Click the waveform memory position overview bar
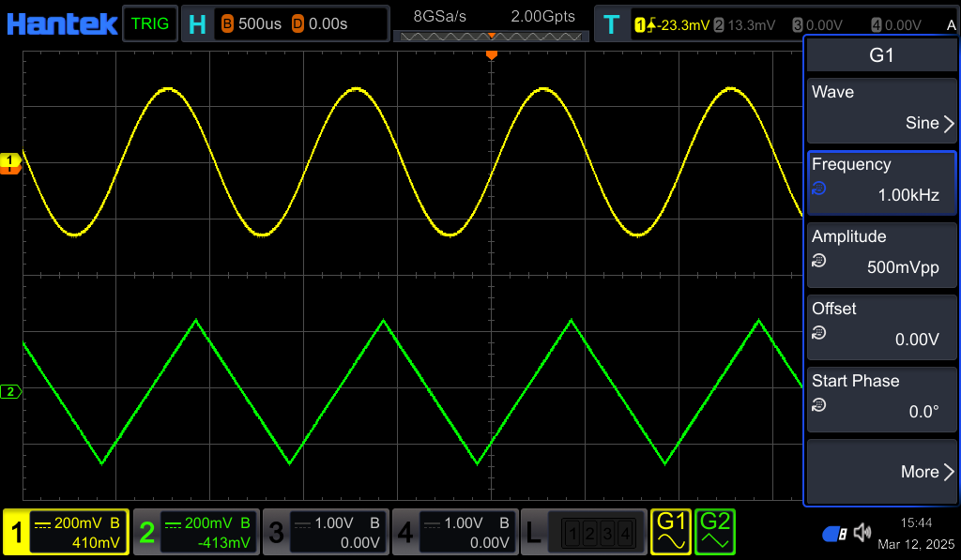 (491, 37)
